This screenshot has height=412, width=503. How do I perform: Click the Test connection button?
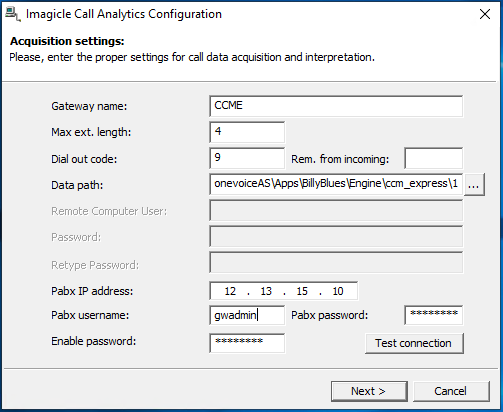click(x=414, y=343)
